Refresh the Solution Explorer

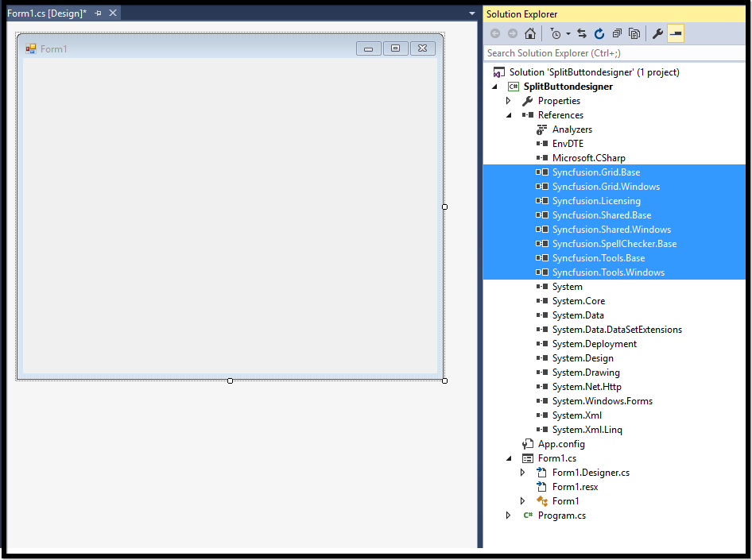599,33
